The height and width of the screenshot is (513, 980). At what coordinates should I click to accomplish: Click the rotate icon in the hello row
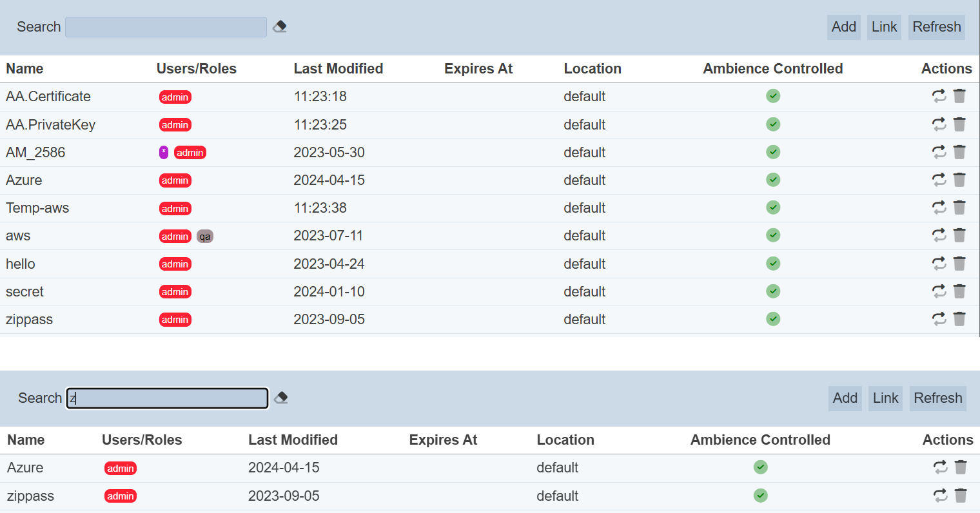point(939,264)
